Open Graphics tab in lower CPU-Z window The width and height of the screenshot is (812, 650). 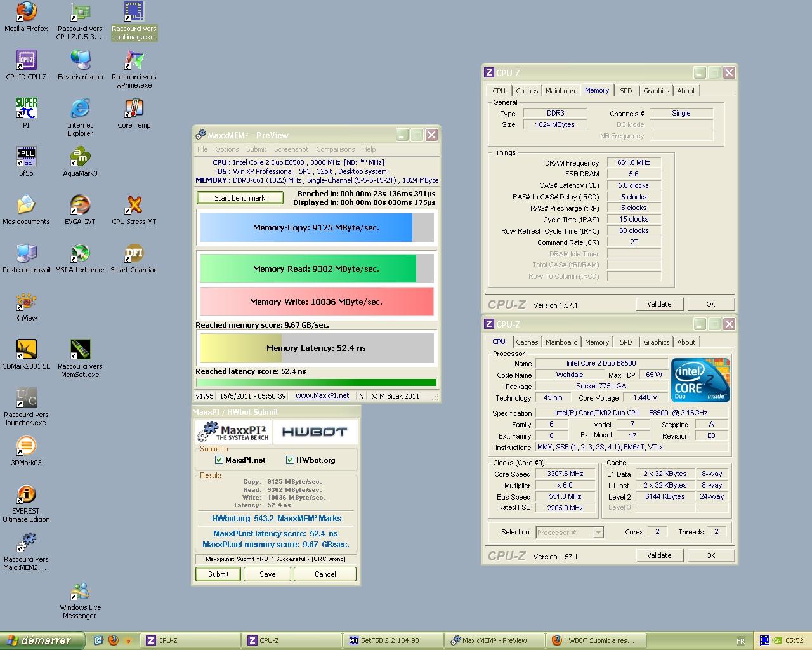[656, 342]
